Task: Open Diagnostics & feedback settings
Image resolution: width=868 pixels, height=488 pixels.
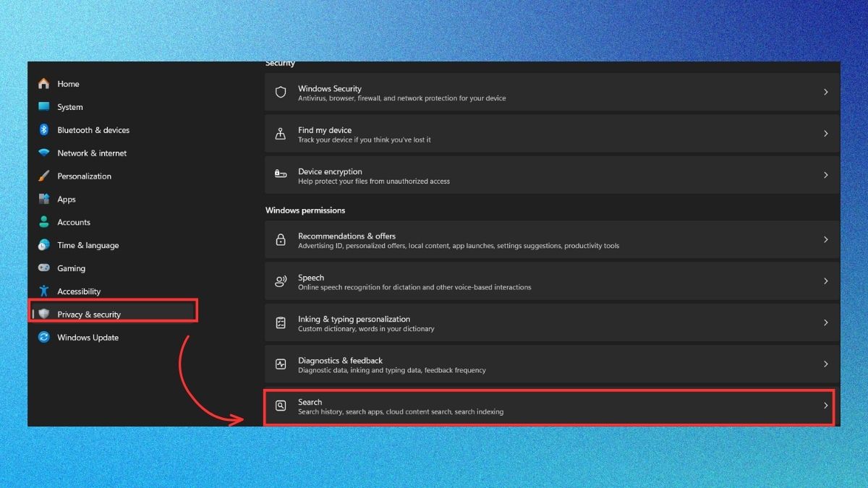Action: (552, 364)
